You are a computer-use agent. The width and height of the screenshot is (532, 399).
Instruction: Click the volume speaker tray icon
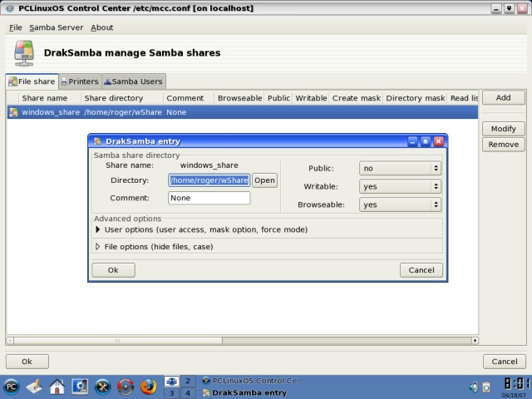click(474, 387)
